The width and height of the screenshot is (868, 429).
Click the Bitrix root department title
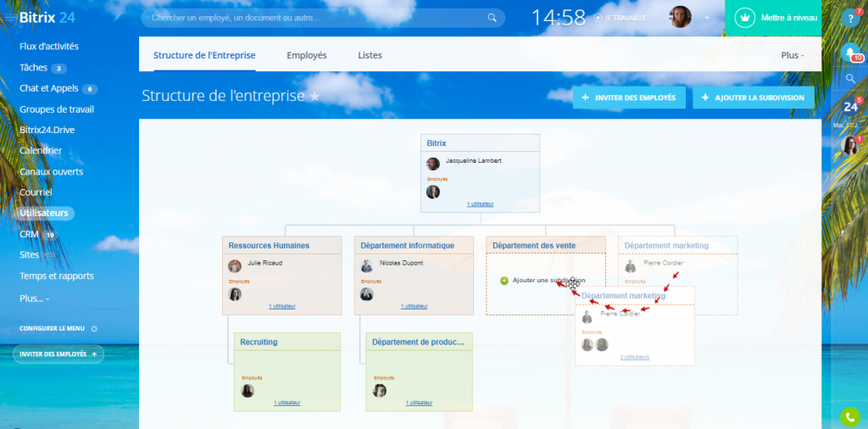click(437, 142)
